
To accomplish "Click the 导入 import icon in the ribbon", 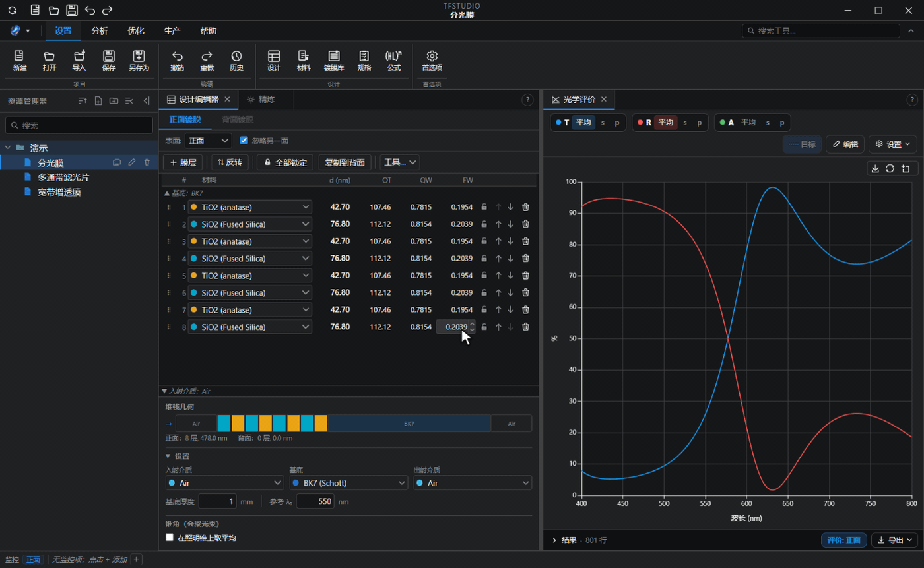I will 79,61.
